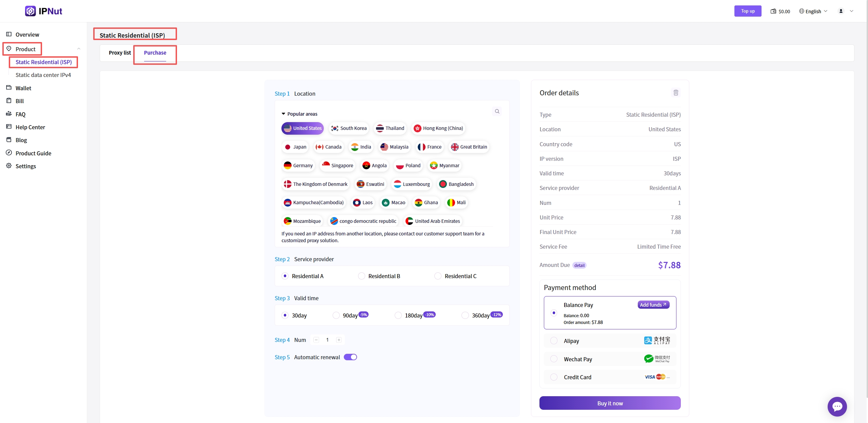The width and height of the screenshot is (868, 423).
Task: Toggle the Automatic renewal switch
Action: pyautogui.click(x=350, y=357)
